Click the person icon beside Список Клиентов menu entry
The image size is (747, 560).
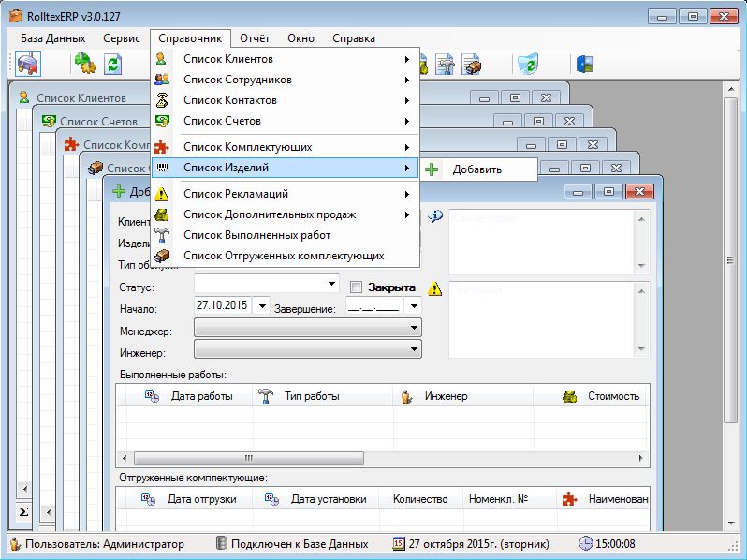pos(162,59)
